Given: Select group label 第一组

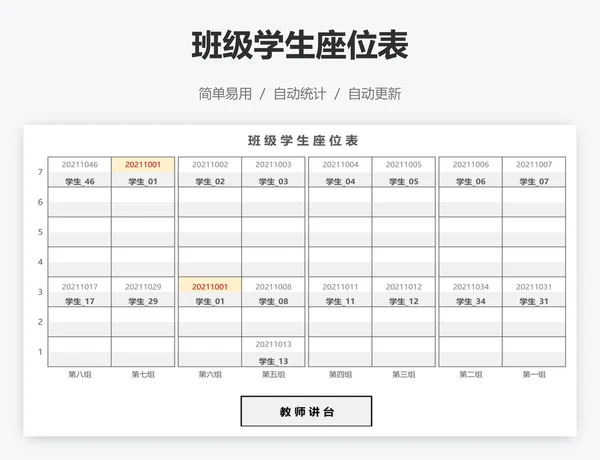Looking at the screenshot, I should coord(534,374).
